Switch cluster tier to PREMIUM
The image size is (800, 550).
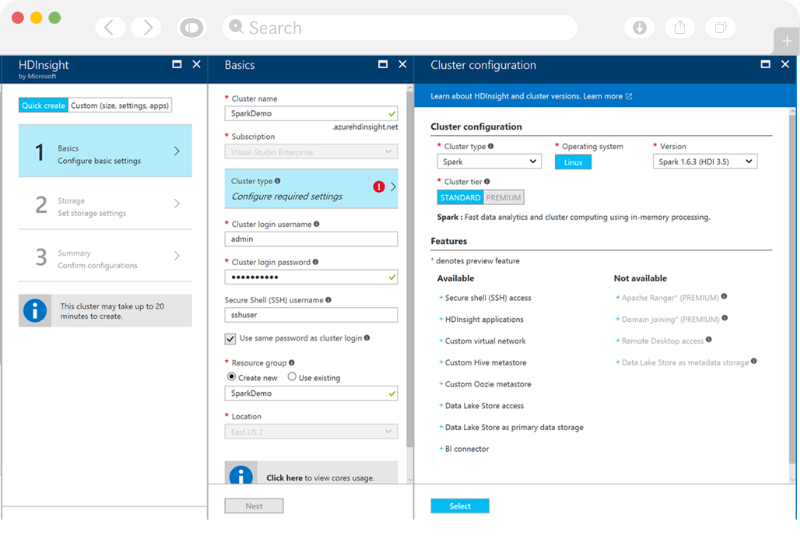click(x=503, y=197)
